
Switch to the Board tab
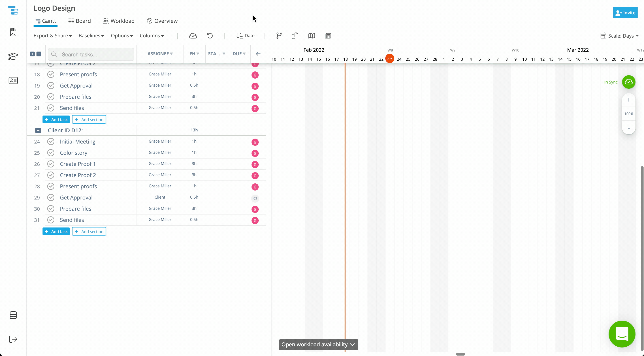pyautogui.click(x=79, y=21)
